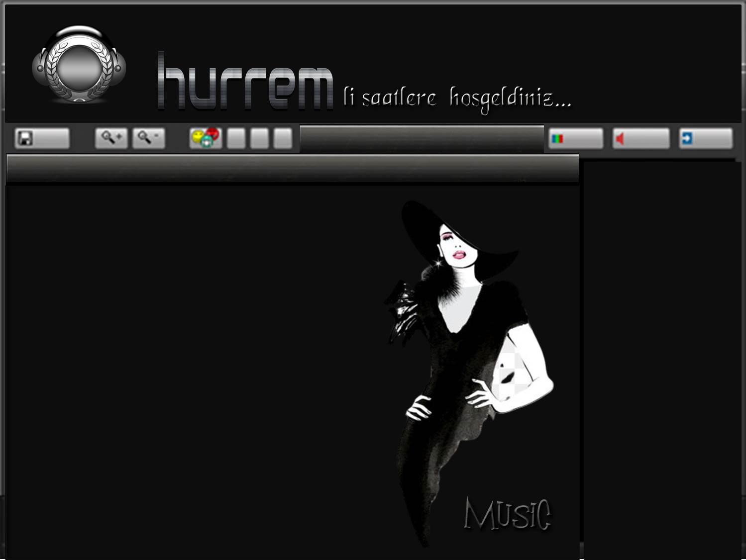Image resolution: width=746 pixels, height=560 pixels.
Task: Focus the message input field in the toolbar
Action: point(422,139)
